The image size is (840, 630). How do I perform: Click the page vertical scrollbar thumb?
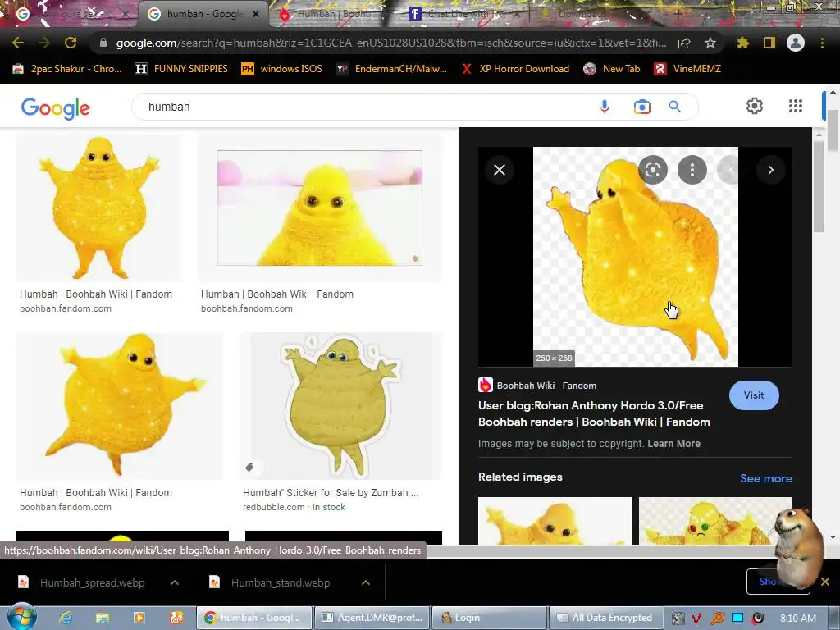tap(833, 130)
